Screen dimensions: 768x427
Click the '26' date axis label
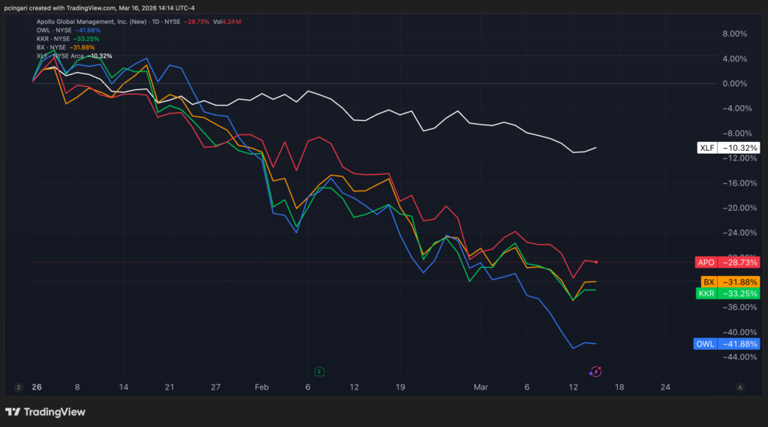[x=37, y=387]
